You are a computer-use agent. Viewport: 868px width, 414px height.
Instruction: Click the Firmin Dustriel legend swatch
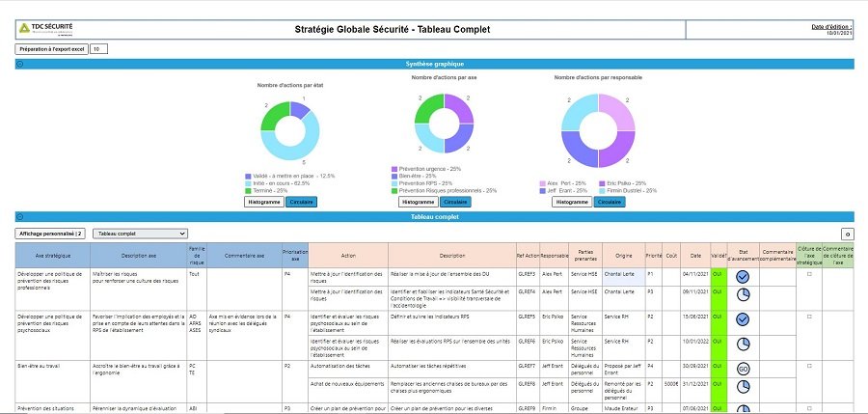602,191
